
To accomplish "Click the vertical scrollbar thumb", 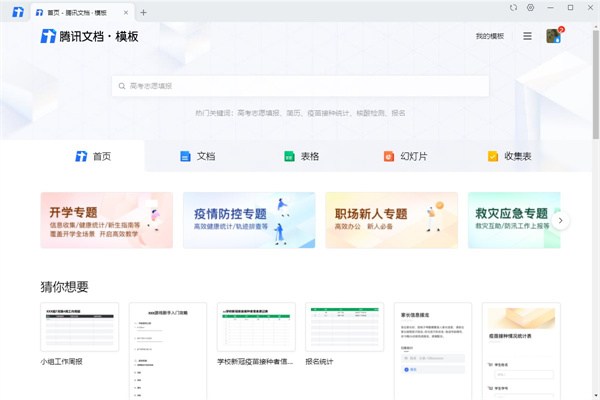I will pyautogui.click(x=596, y=84).
